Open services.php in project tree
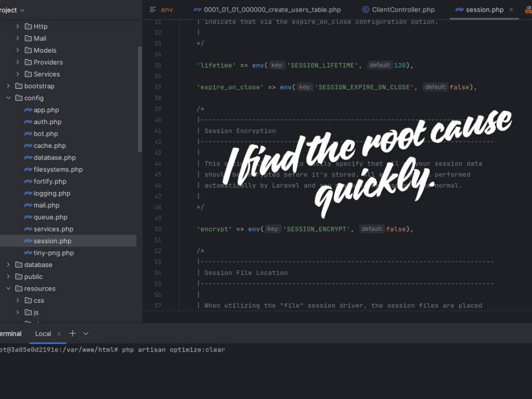This screenshot has width=532, height=399. 53,229
